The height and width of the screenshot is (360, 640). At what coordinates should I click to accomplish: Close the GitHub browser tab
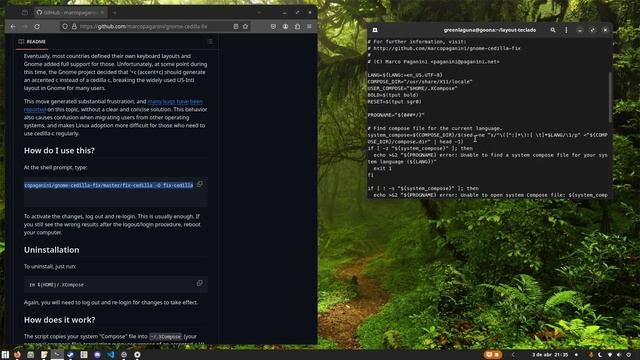pyautogui.click(x=102, y=13)
